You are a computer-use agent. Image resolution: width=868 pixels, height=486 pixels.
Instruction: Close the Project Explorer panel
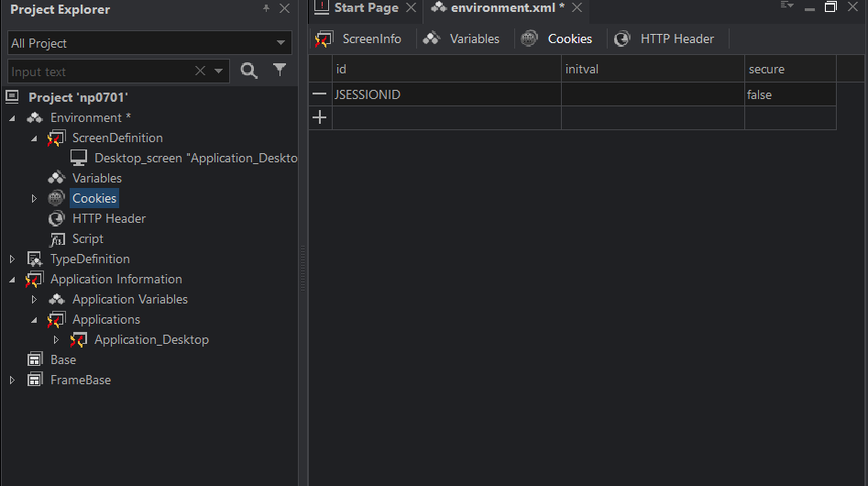tap(284, 8)
